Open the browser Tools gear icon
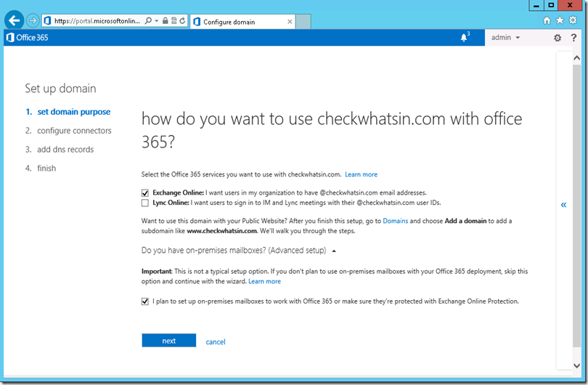The image size is (588, 385). click(573, 20)
